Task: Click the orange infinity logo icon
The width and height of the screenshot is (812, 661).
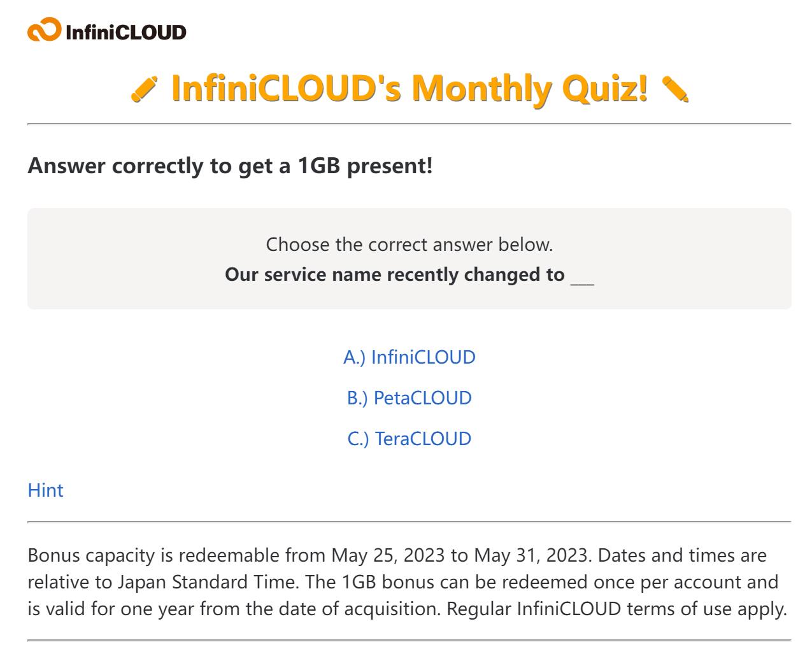Action: (x=45, y=31)
